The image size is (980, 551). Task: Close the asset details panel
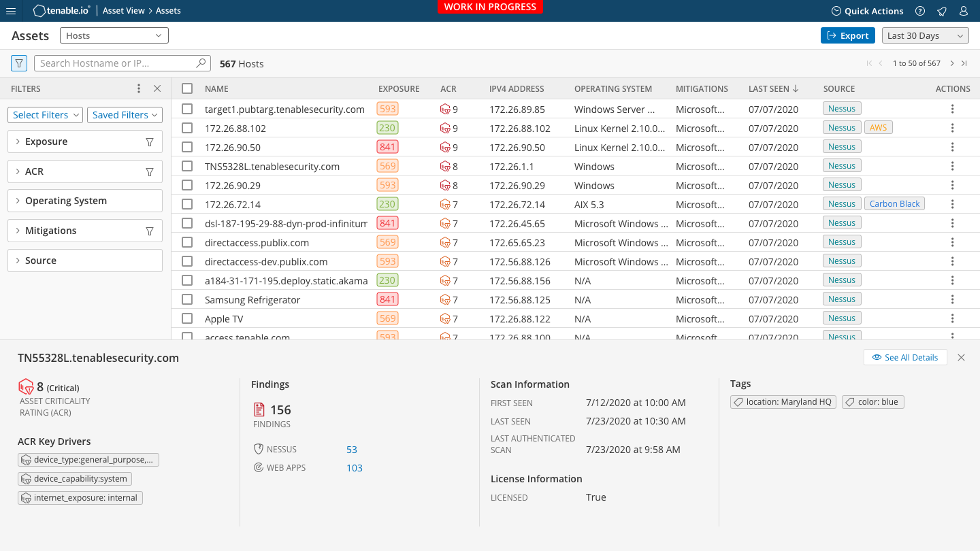click(x=961, y=357)
